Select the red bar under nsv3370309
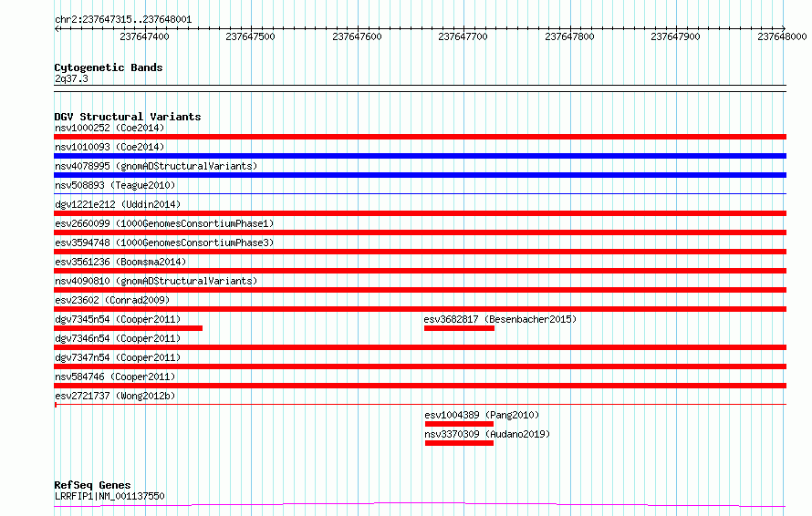 coord(459,443)
